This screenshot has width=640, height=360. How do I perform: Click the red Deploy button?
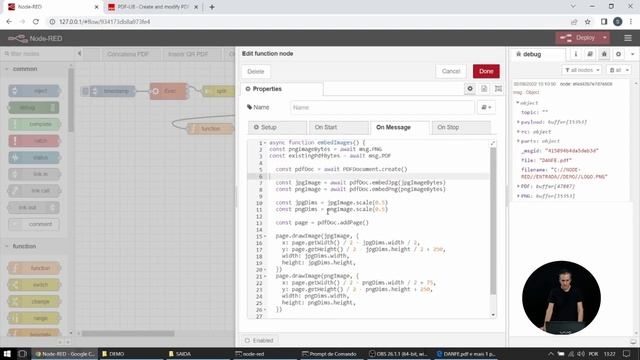coord(578,38)
